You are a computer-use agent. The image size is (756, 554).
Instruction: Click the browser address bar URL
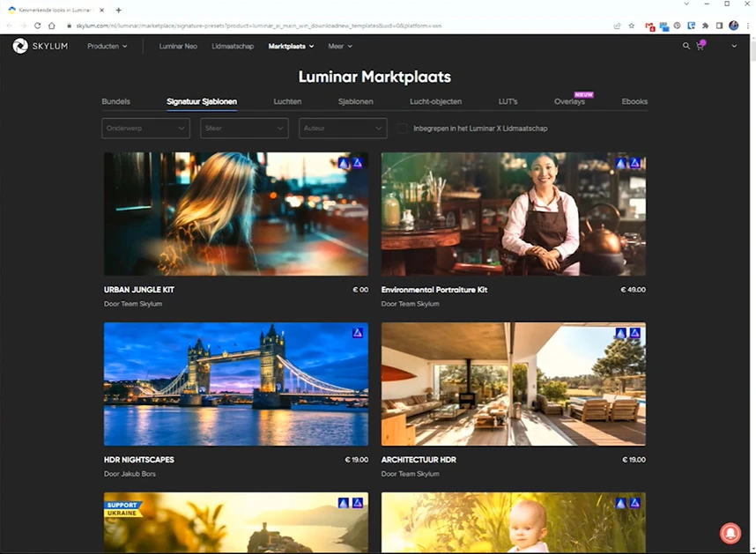click(x=258, y=26)
